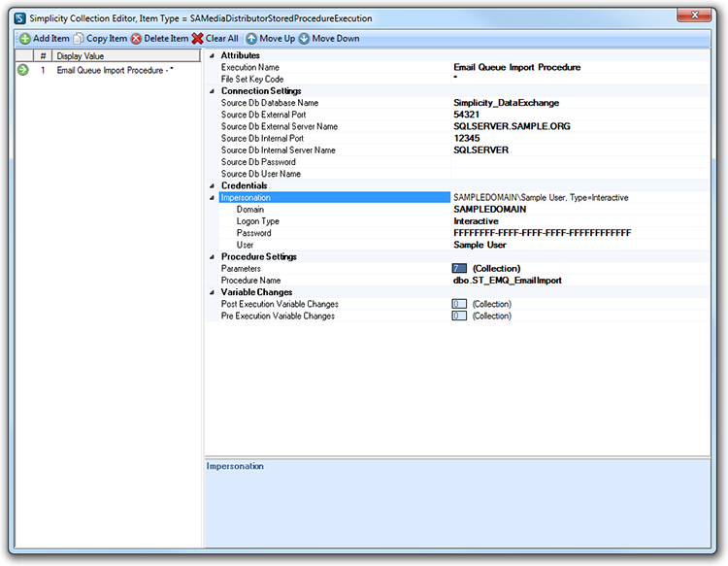
Task: Select the Pre Execution Variable Changes label
Action: (x=278, y=316)
